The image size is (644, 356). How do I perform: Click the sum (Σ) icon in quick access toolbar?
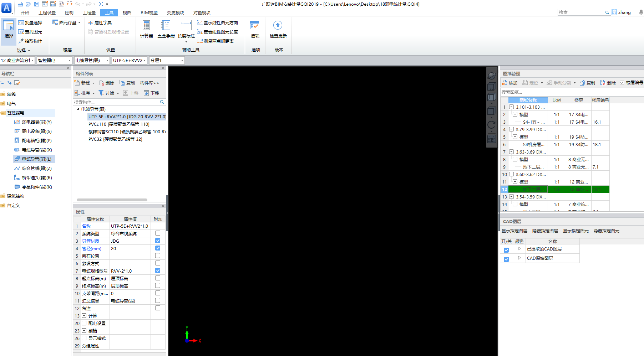pyautogui.click(x=101, y=4)
